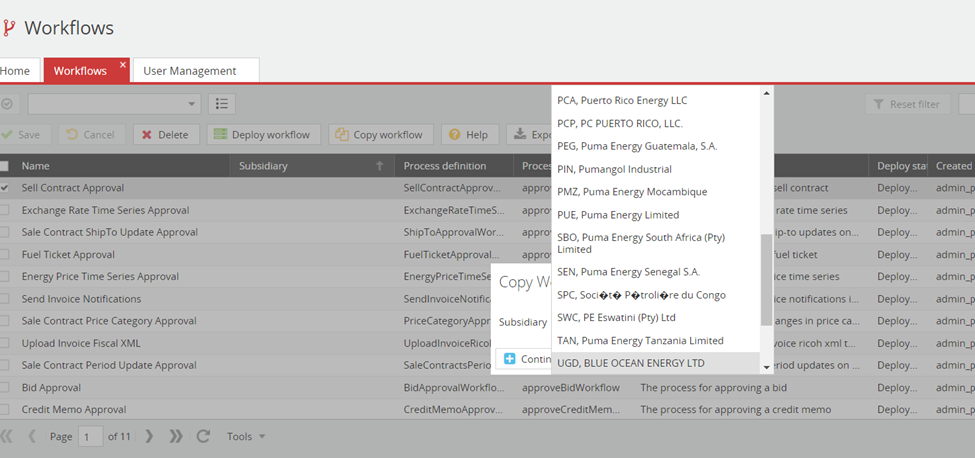Toggle the select-all checkbox in header
975x458 pixels.
[x=5, y=166]
